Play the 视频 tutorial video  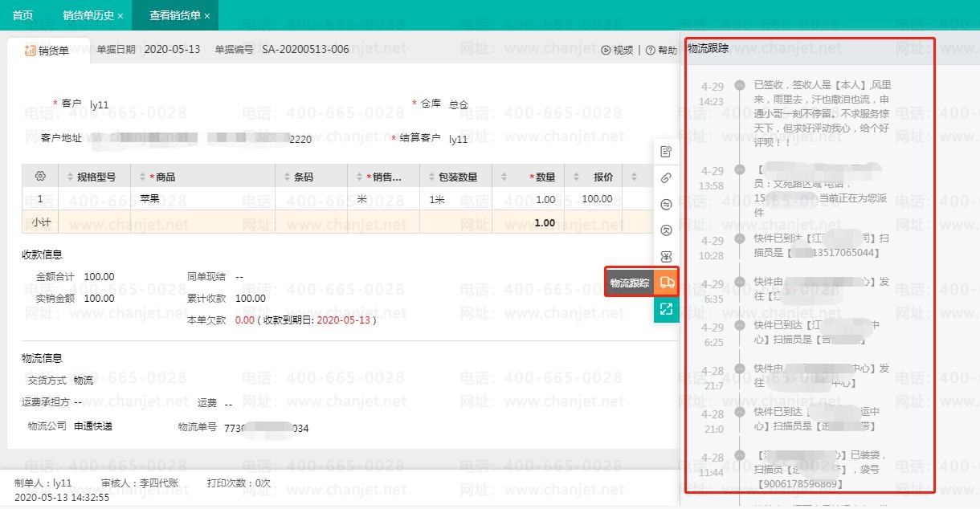click(x=617, y=50)
